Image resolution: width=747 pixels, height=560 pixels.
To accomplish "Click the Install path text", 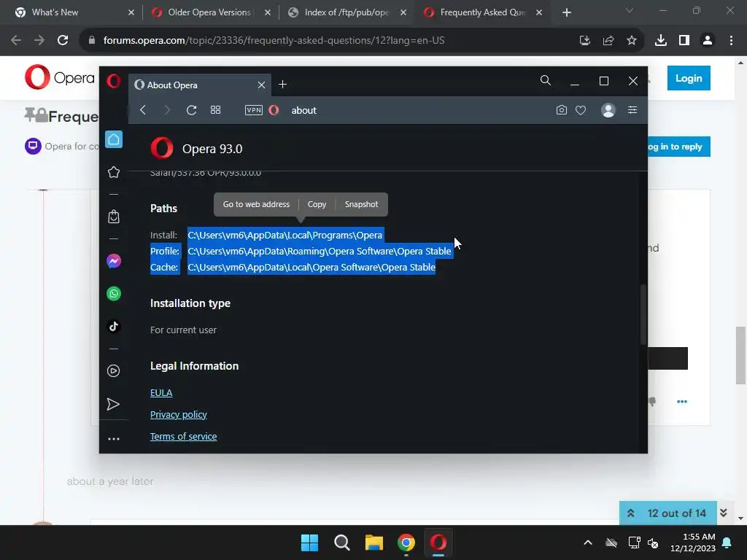I will 285,236.
